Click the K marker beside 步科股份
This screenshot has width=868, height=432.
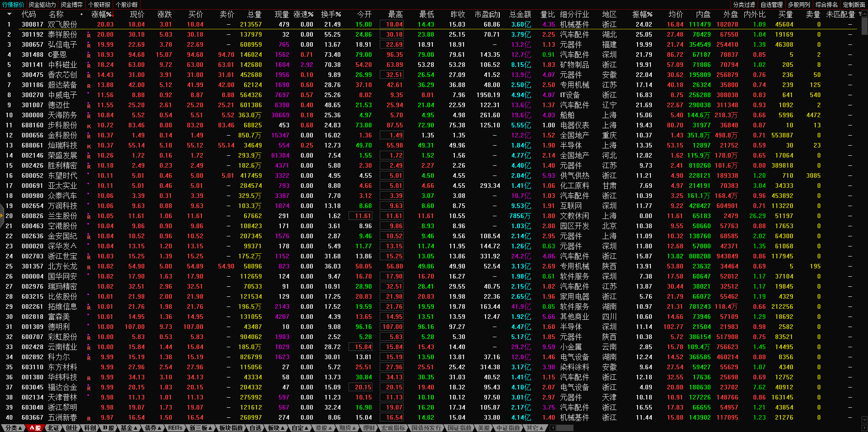tap(89, 126)
